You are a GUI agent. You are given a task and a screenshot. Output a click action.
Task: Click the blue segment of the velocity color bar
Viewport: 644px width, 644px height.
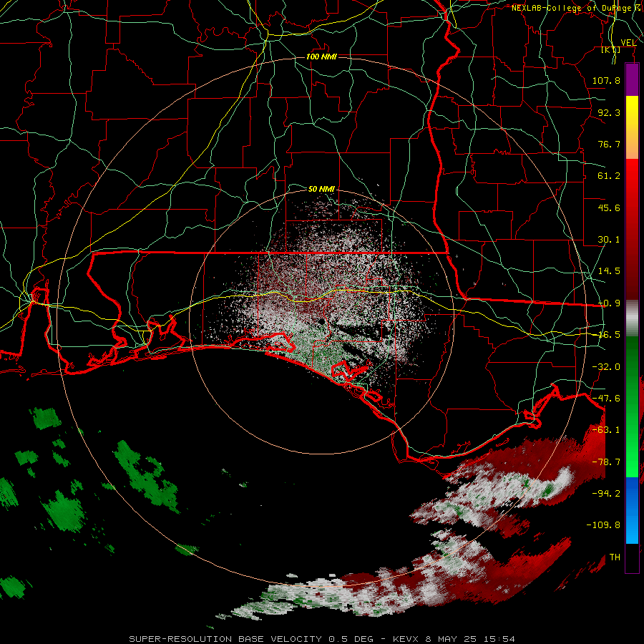pyautogui.click(x=632, y=510)
